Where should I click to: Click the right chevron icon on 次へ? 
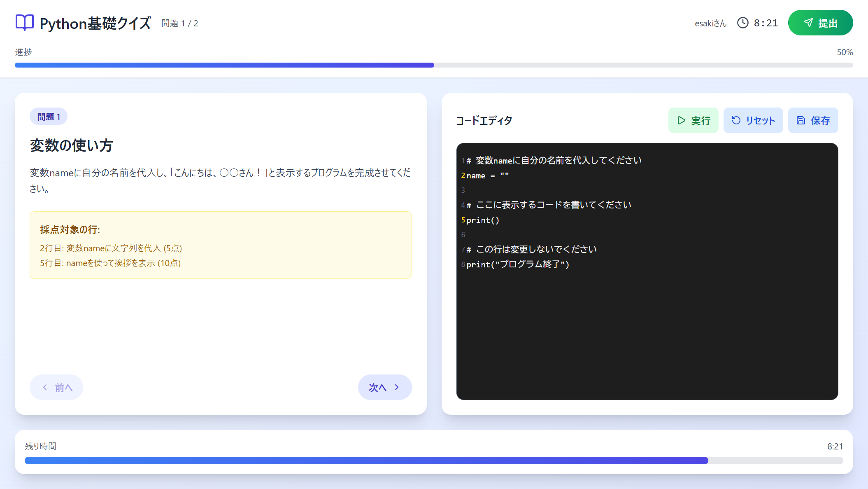coord(396,387)
